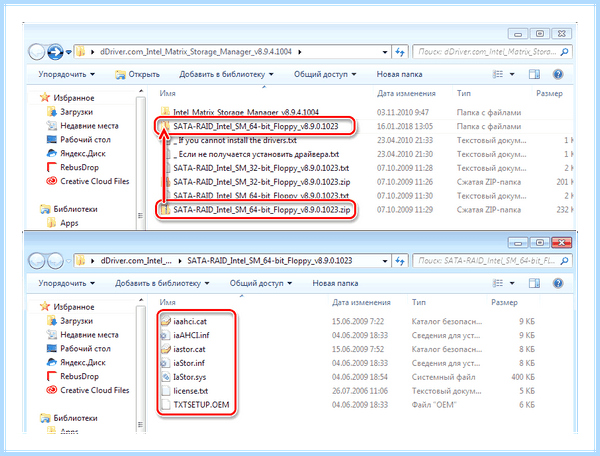Click Новая папка in top window
Viewport: 600px width, 456px height.
tap(399, 74)
